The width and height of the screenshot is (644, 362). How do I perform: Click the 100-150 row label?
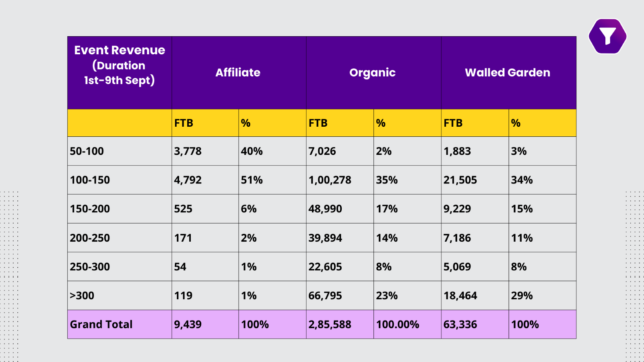click(x=90, y=180)
